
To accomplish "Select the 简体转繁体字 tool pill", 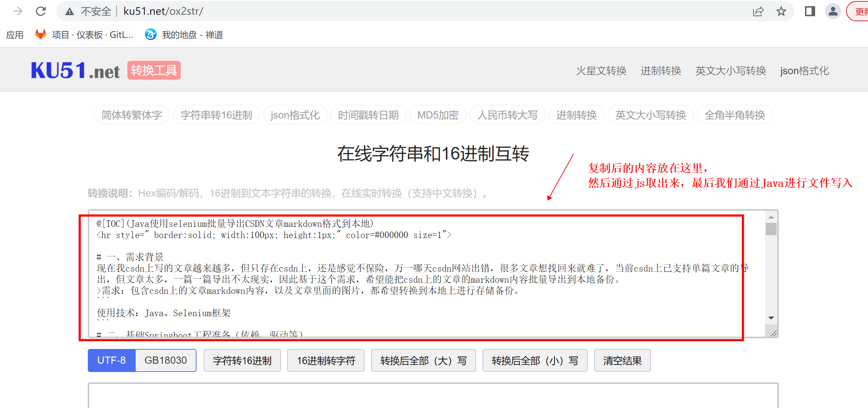I will [131, 115].
